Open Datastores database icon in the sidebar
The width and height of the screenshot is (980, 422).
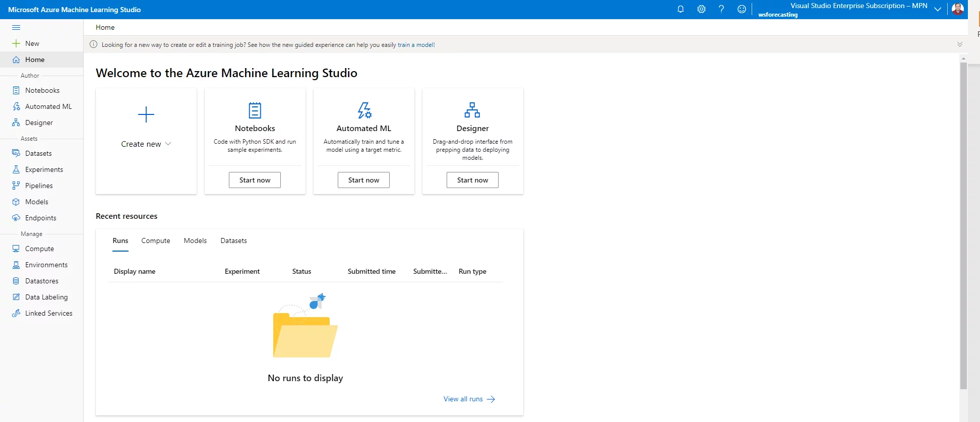16,281
